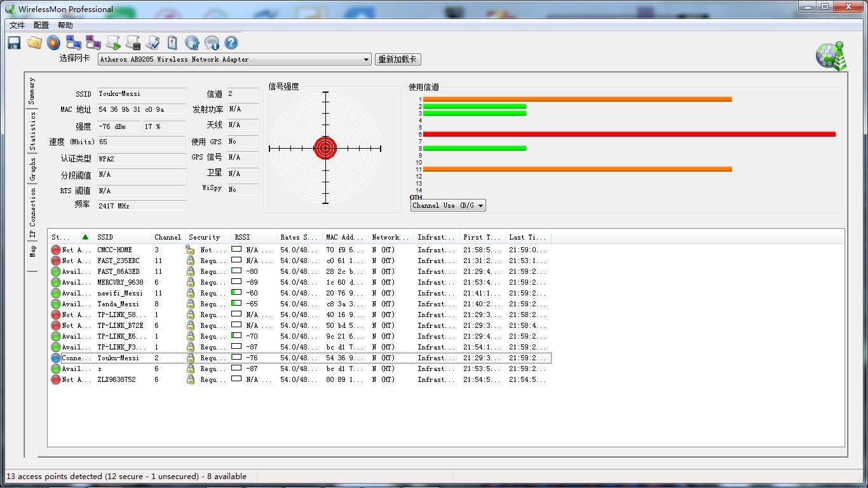Sort the list by the Status column header
868x488 pixels.
[x=69, y=237]
